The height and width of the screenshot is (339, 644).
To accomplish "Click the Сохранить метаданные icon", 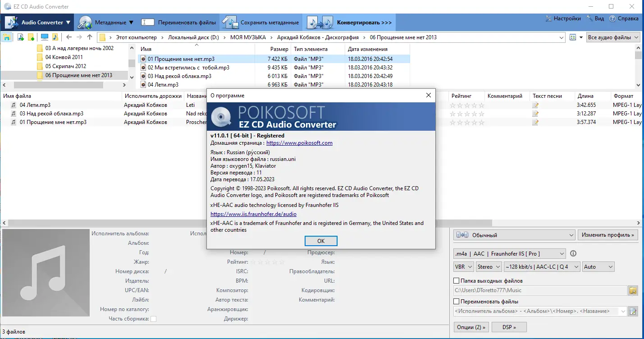I will click(x=230, y=22).
